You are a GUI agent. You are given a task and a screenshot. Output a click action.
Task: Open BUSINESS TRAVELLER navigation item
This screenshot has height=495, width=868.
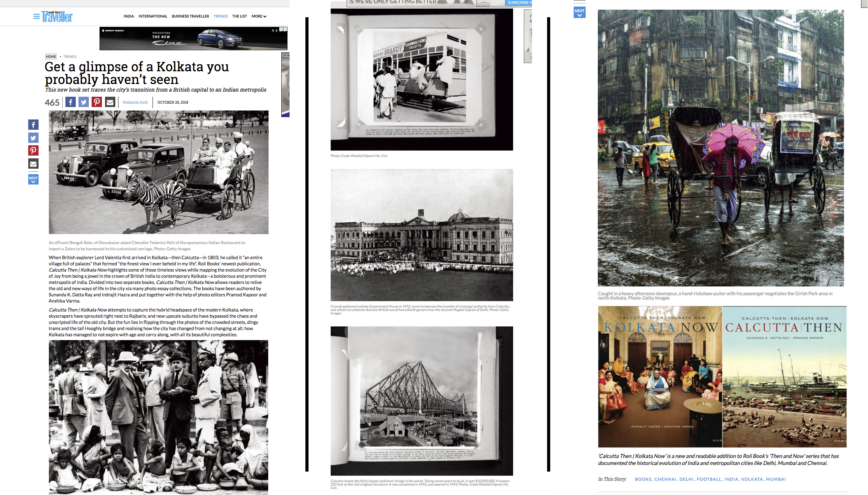click(190, 16)
